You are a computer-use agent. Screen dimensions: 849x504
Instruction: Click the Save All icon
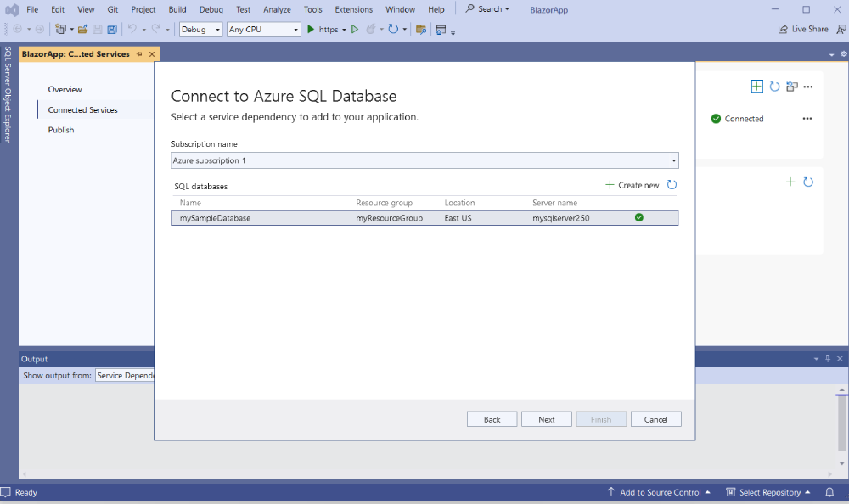[x=112, y=29]
